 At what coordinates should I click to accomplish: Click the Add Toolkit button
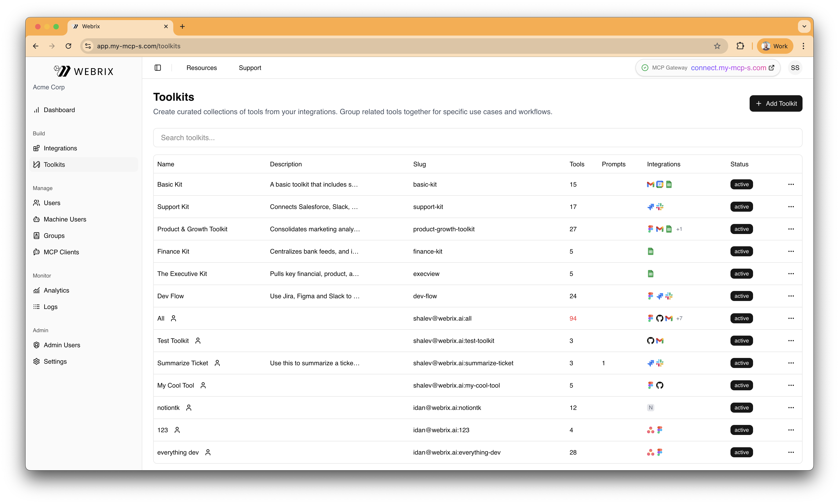pos(775,103)
